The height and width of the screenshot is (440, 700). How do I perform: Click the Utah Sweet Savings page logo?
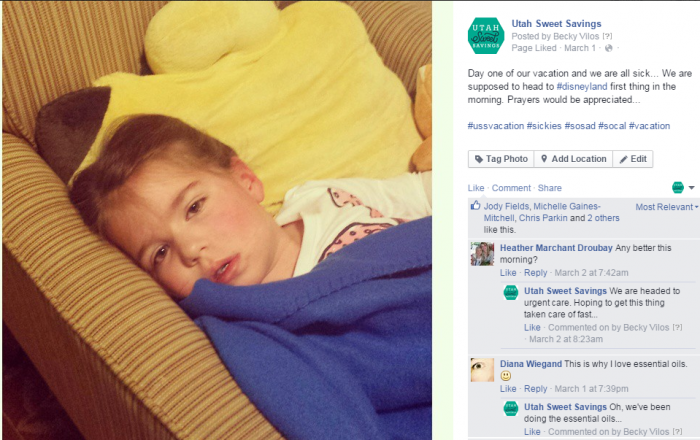(486, 36)
